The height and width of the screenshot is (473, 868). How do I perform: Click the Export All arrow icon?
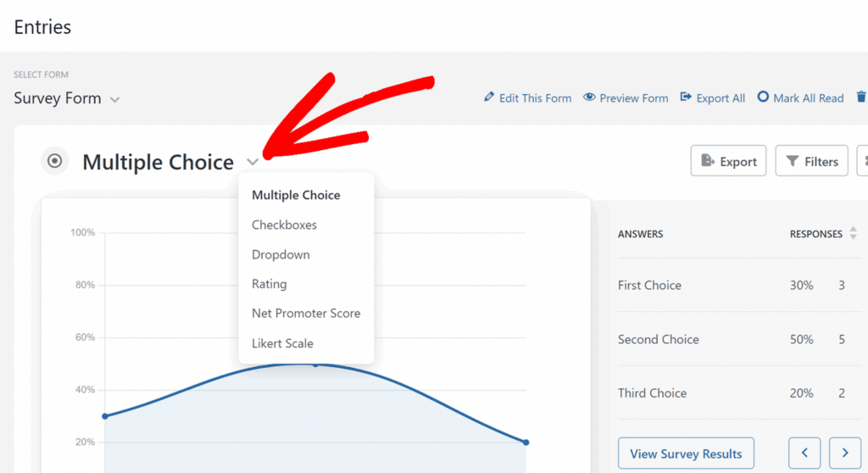(x=687, y=97)
